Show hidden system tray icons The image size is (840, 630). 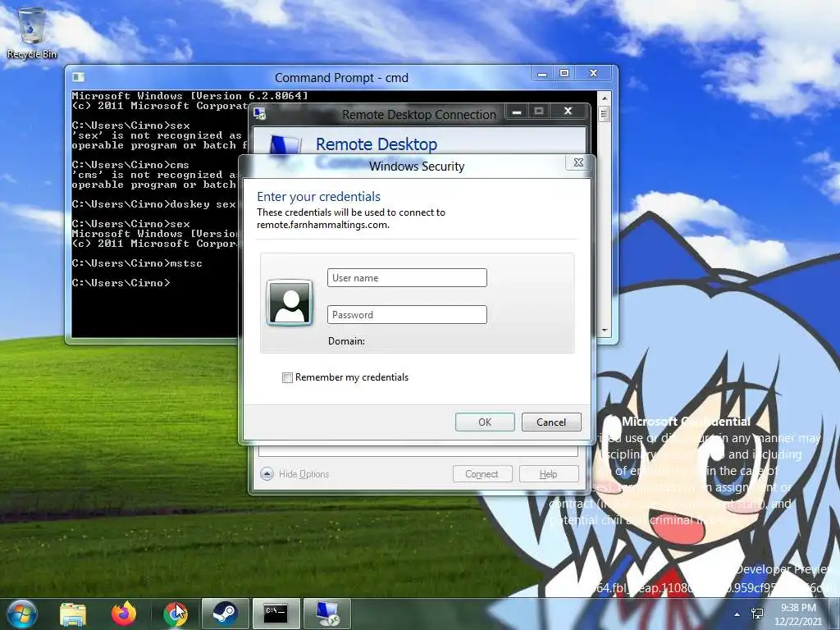click(737, 614)
